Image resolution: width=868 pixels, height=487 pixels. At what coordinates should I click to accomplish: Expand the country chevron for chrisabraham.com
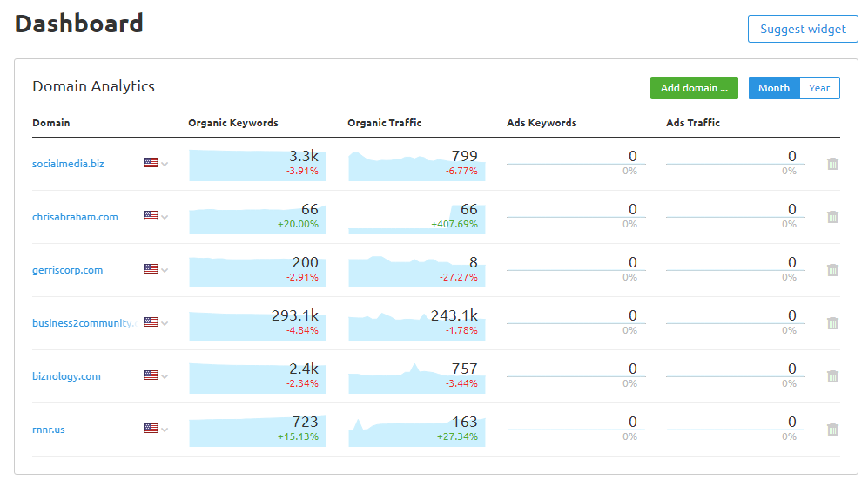(165, 217)
